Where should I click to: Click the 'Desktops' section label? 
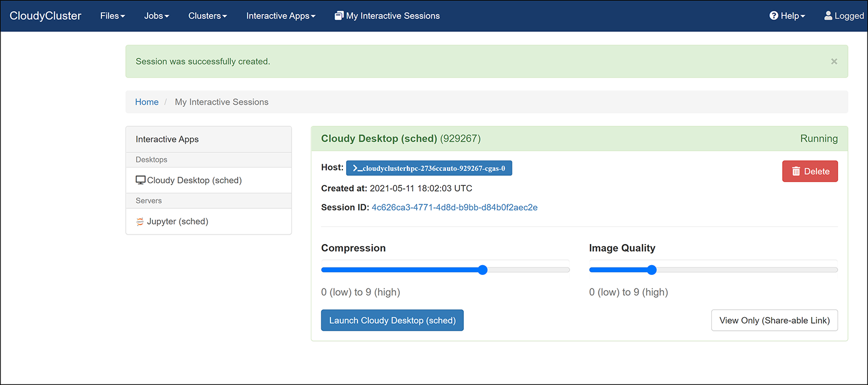151,159
